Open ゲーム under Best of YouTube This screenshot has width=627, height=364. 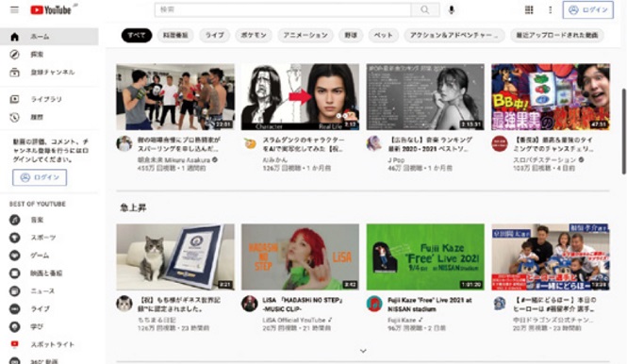pyautogui.click(x=49, y=256)
